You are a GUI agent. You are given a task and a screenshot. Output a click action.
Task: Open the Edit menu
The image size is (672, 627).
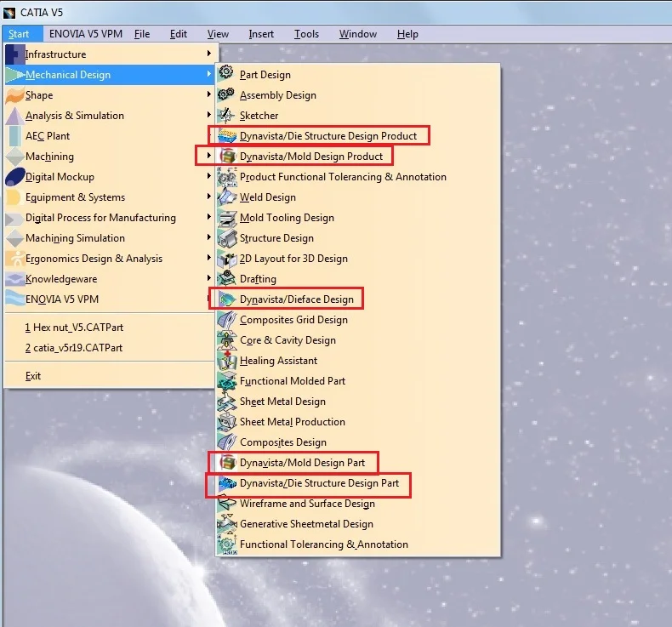[x=179, y=34]
